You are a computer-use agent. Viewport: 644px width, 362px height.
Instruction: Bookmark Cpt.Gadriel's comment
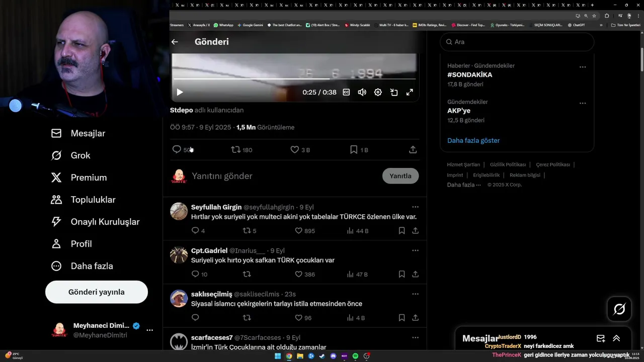point(401,274)
